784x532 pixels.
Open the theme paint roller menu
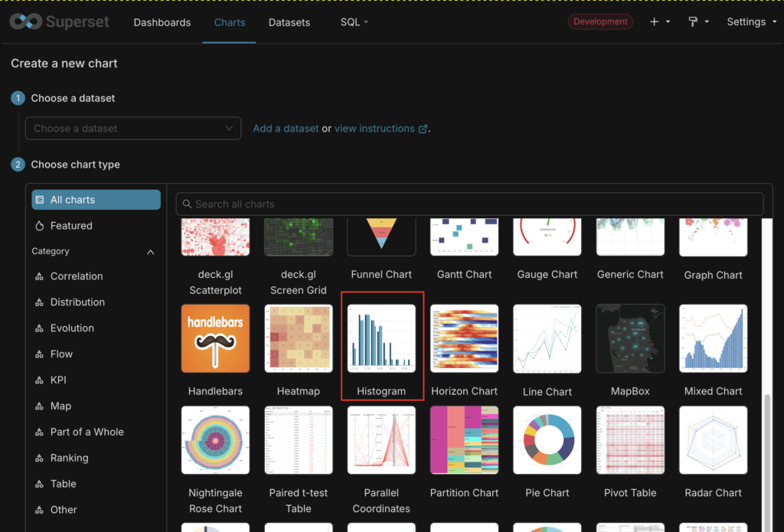[x=697, y=22]
